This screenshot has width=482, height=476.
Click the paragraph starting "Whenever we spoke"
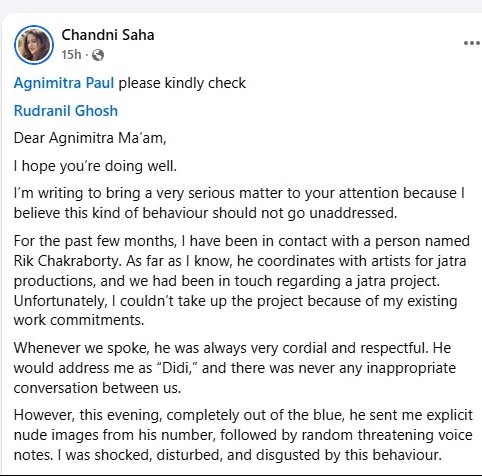pyautogui.click(x=235, y=368)
